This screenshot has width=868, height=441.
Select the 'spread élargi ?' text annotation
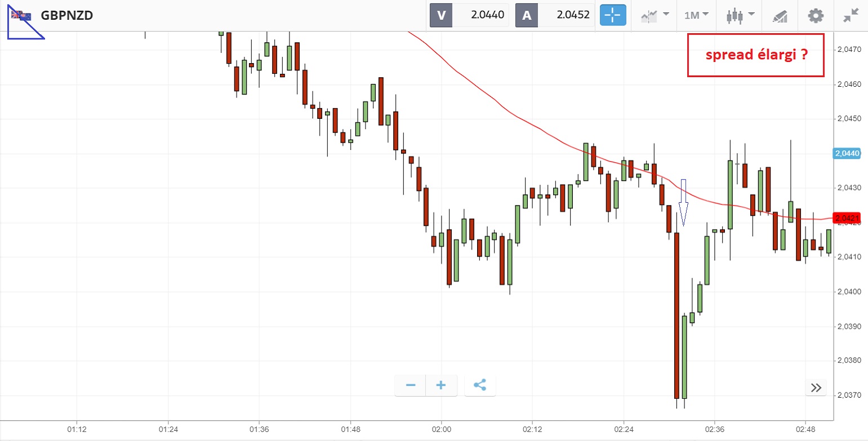click(755, 55)
